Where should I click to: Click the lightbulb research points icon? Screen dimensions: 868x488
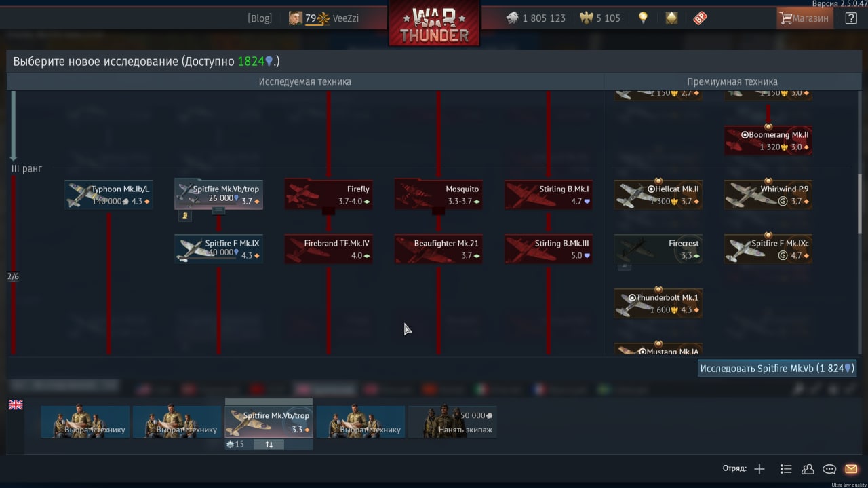pos(643,18)
